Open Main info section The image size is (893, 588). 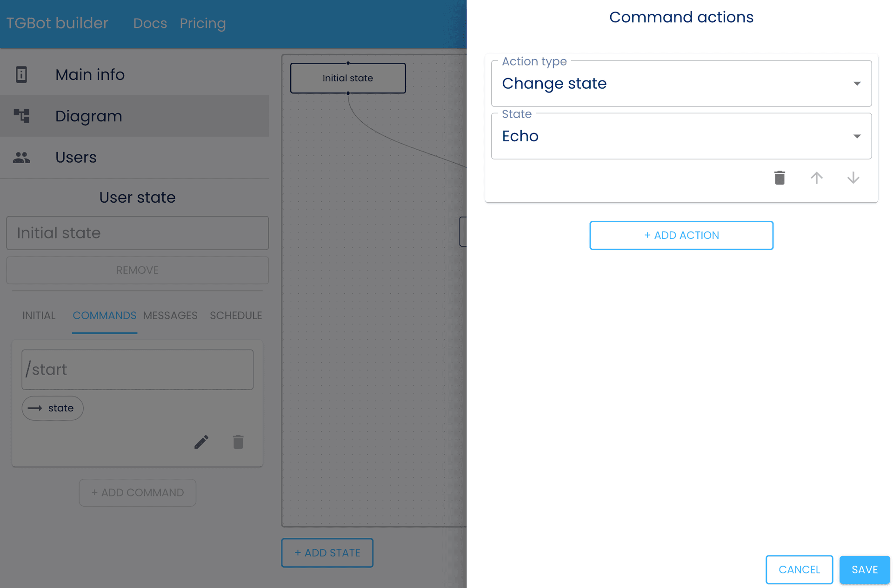(134, 74)
